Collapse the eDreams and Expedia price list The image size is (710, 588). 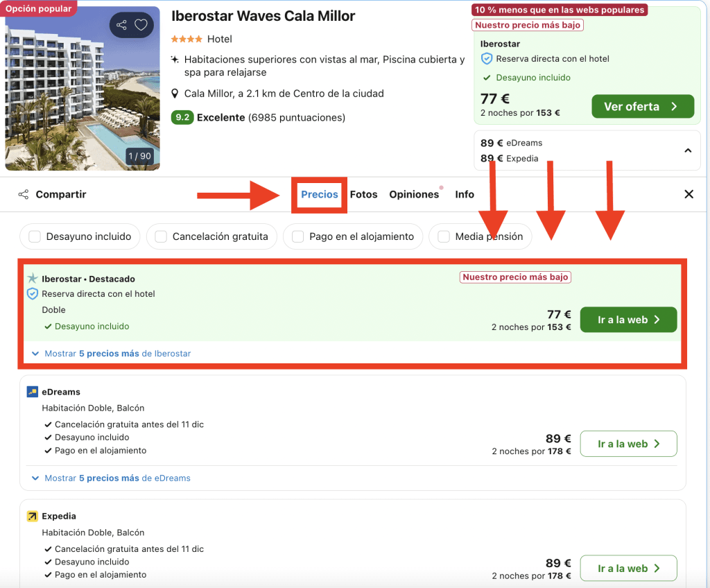[688, 150]
